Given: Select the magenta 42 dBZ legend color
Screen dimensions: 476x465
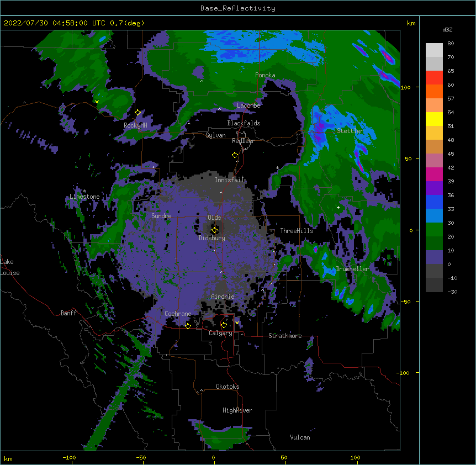Looking at the screenshot, I should (434, 174).
